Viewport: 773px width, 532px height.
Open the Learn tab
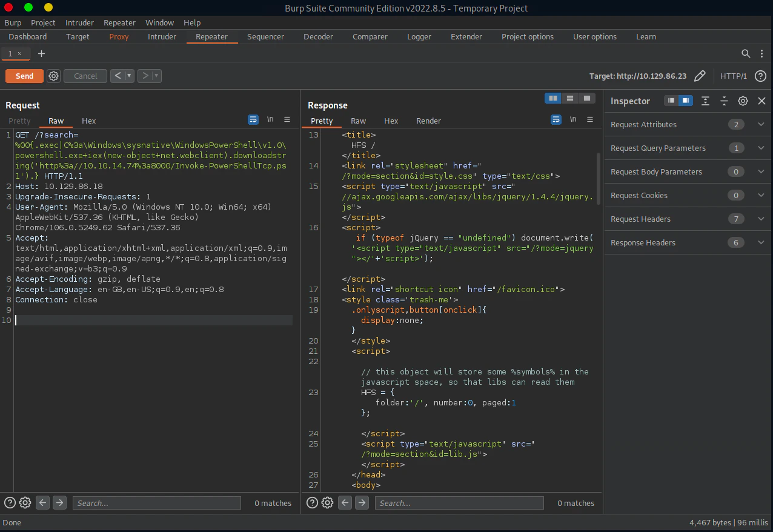646,36
